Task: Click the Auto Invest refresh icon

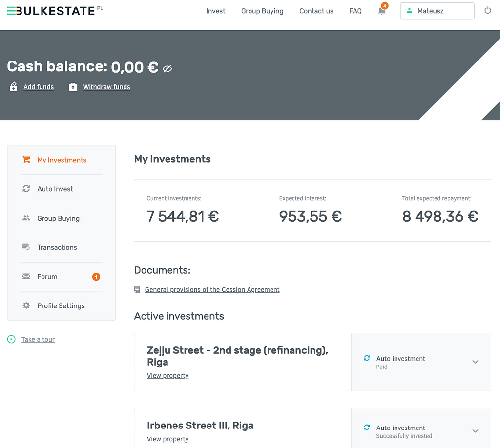Action: click(26, 189)
